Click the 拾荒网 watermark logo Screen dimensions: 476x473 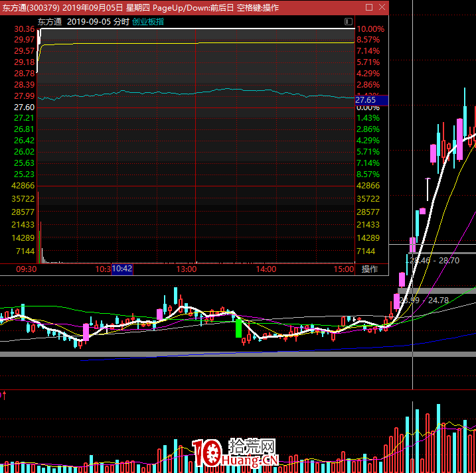click(235, 453)
